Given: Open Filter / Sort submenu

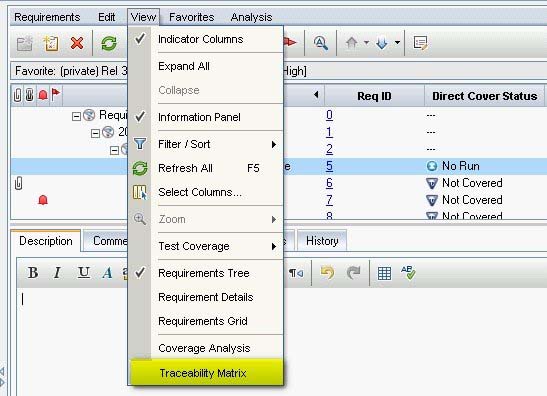Looking at the screenshot, I should [x=206, y=144].
